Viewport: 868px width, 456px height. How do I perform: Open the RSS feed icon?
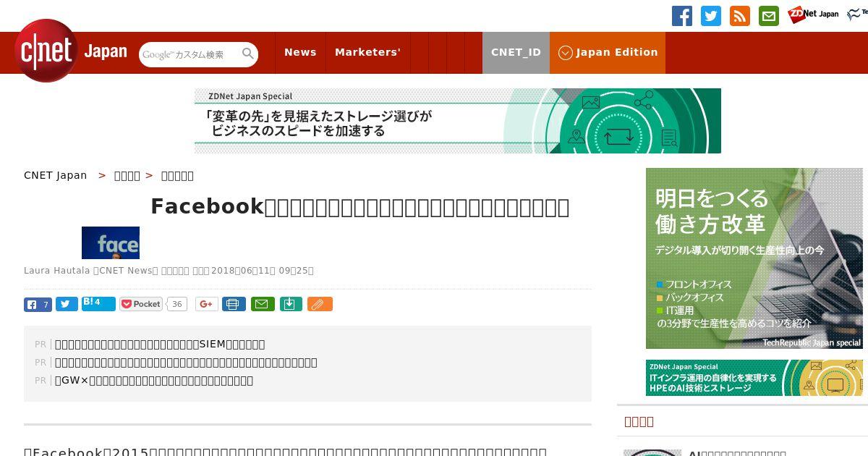coord(740,16)
